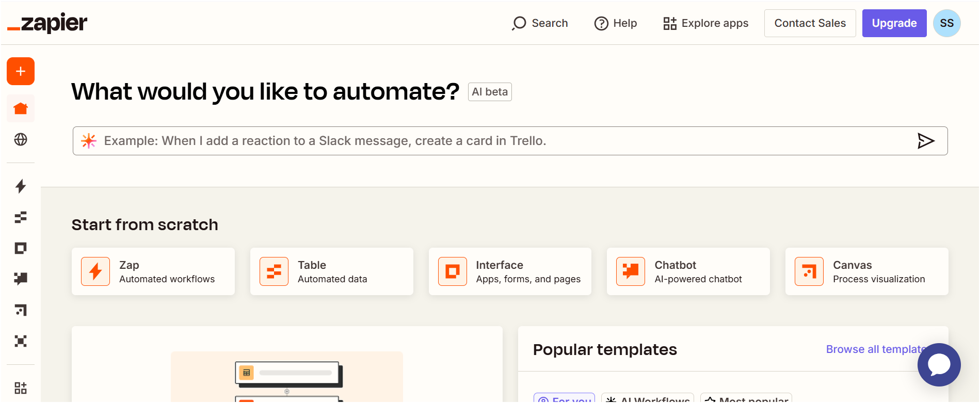Click the workflow illustration thumbnail
The image size is (980, 403).
click(287, 377)
